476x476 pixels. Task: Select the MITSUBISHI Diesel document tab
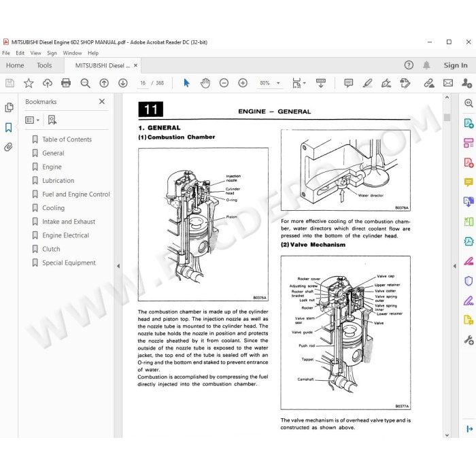coord(102,65)
